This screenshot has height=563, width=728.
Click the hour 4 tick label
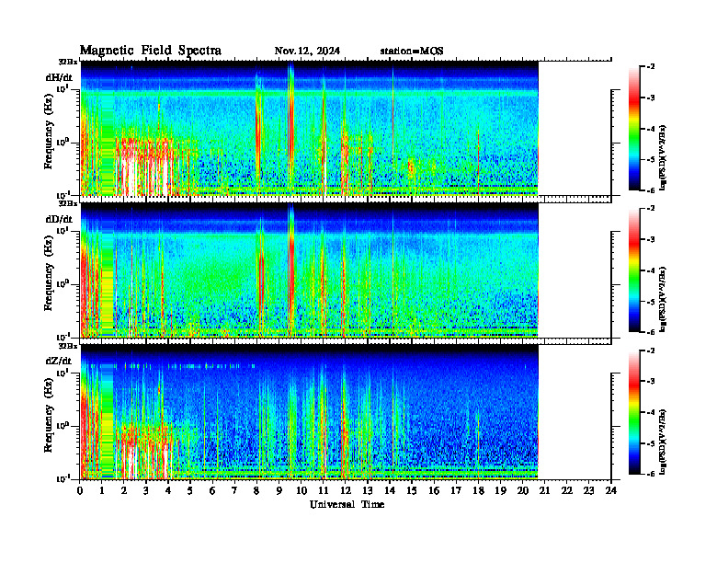point(168,490)
